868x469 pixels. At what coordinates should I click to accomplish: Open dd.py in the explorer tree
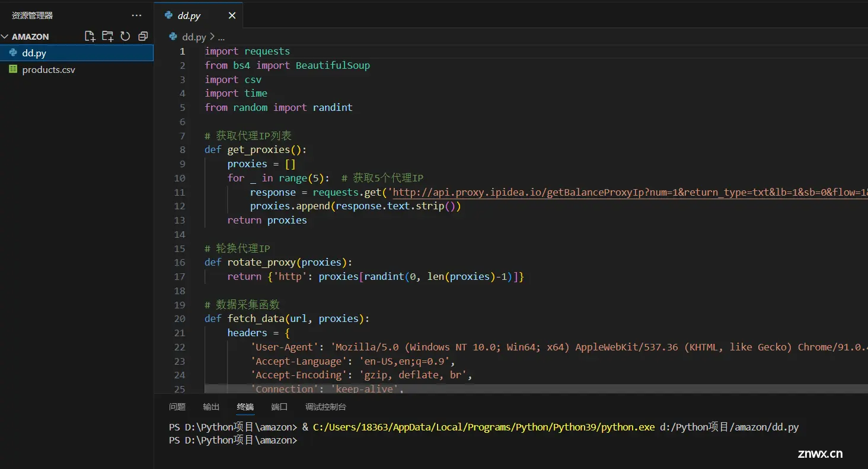[x=76, y=53]
